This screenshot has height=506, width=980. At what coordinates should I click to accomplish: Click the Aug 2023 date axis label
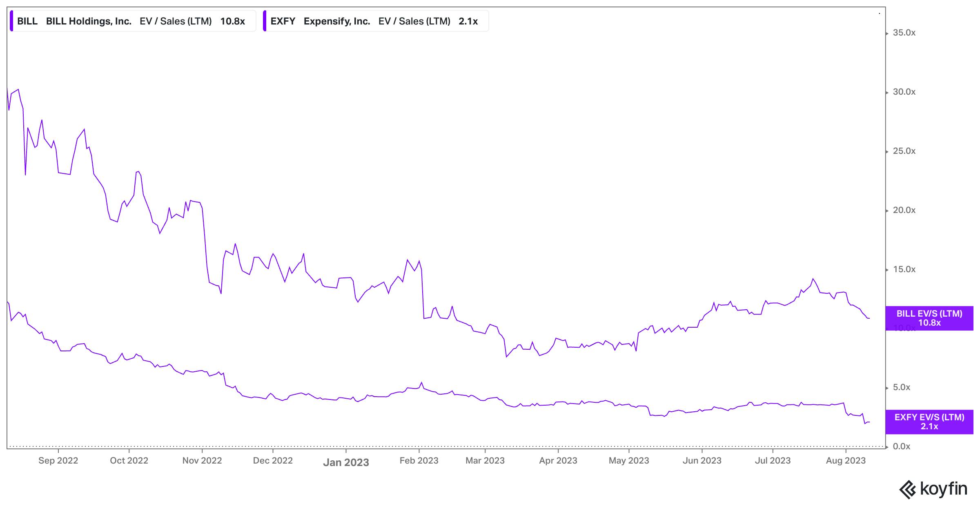[845, 461]
